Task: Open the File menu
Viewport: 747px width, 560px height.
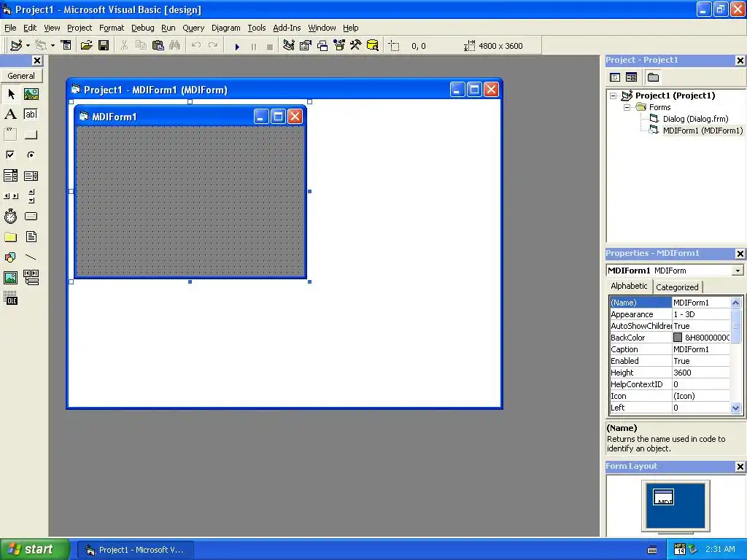Action: coord(10,28)
